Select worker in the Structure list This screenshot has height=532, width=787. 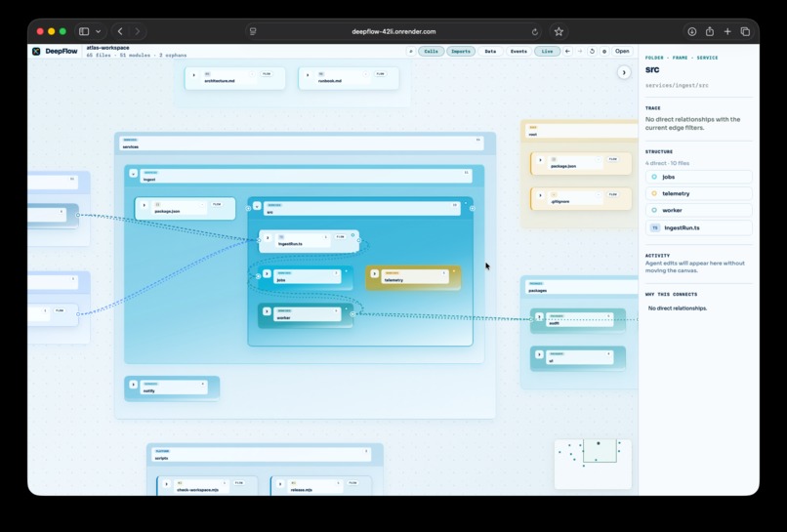(699, 210)
